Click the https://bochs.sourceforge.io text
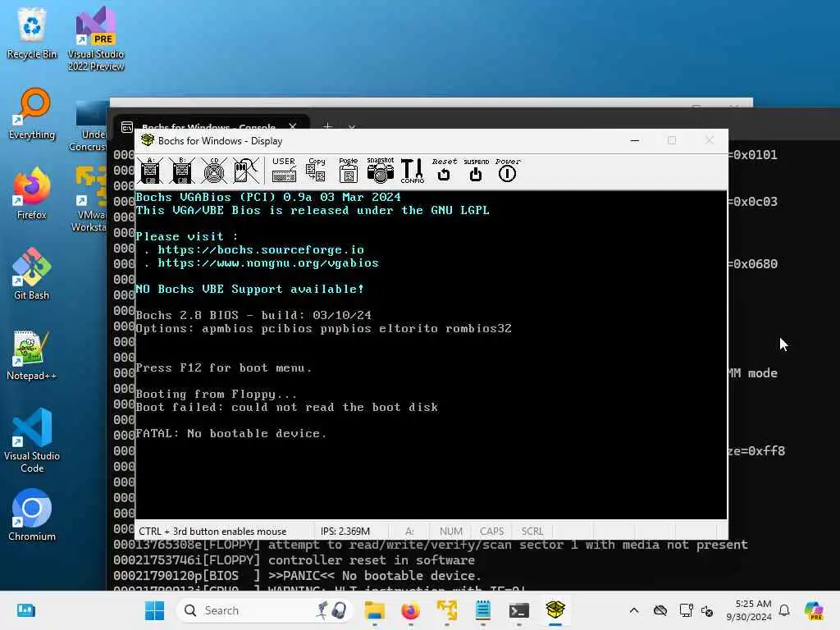 261,249
